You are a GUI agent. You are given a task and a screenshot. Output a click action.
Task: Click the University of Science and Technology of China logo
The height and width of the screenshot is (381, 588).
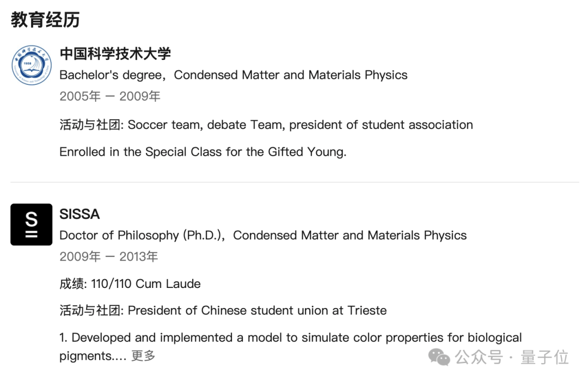point(32,65)
